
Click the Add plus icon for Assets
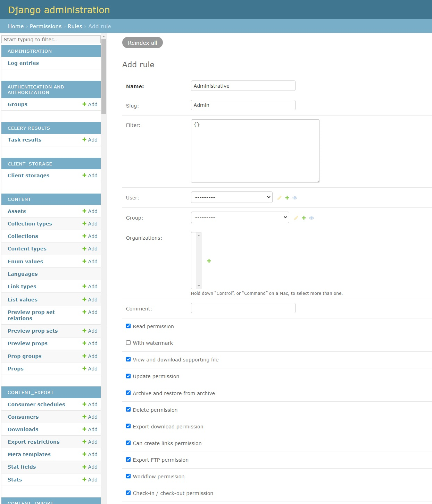tap(84, 211)
